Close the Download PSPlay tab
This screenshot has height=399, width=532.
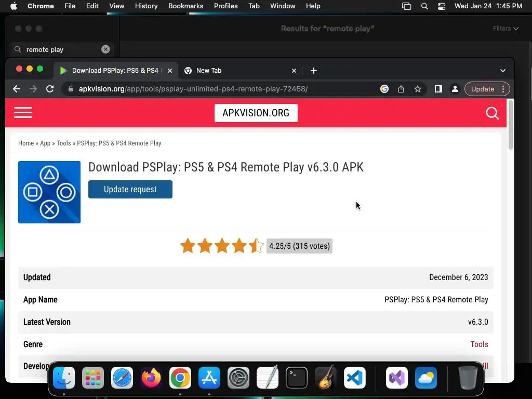coord(170,71)
